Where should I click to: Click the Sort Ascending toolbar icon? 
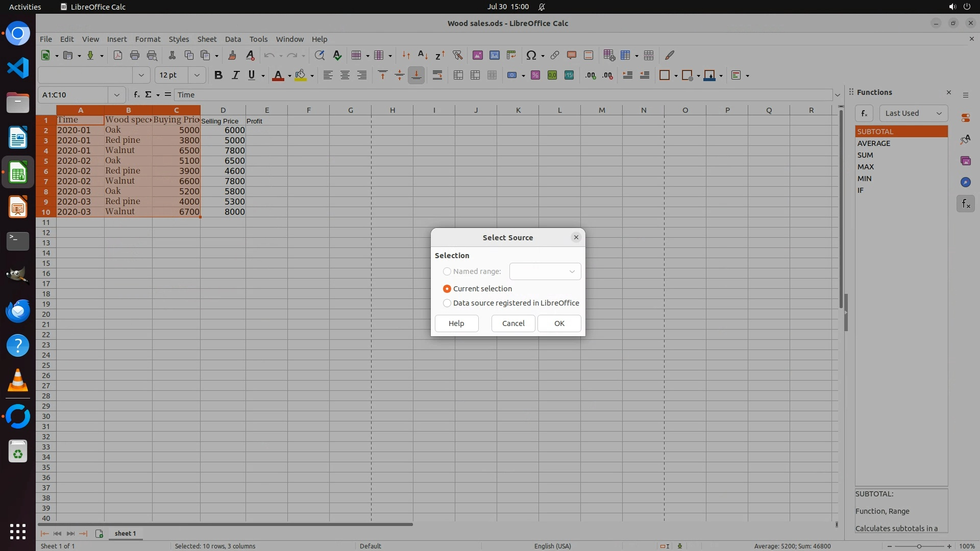coord(423,55)
